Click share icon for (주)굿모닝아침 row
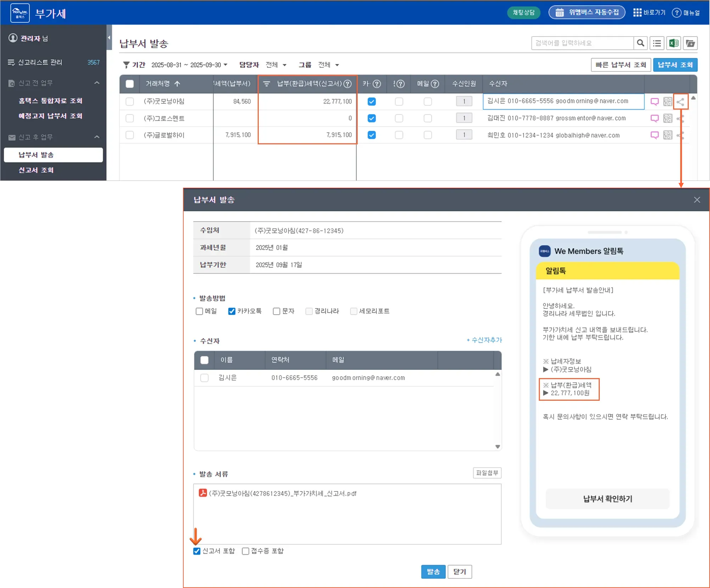This screenshot has width=710, height=588. (680, 102)
